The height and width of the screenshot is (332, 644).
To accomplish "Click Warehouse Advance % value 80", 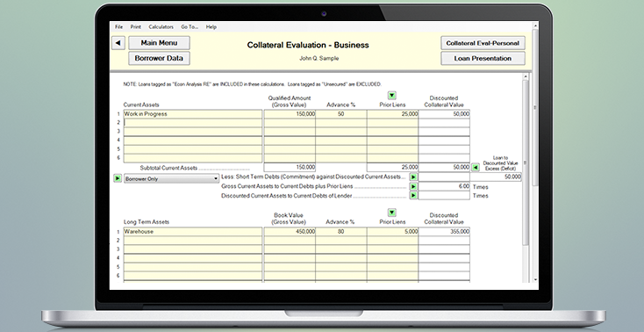I will pyautogui.click(x=341, y=232).
